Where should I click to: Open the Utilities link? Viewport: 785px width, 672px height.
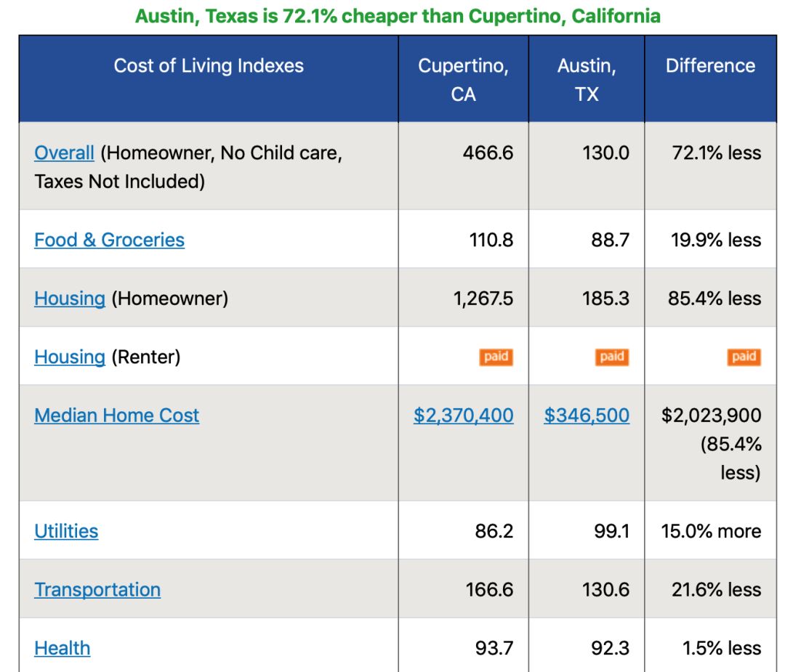click(x=66, y=531)
